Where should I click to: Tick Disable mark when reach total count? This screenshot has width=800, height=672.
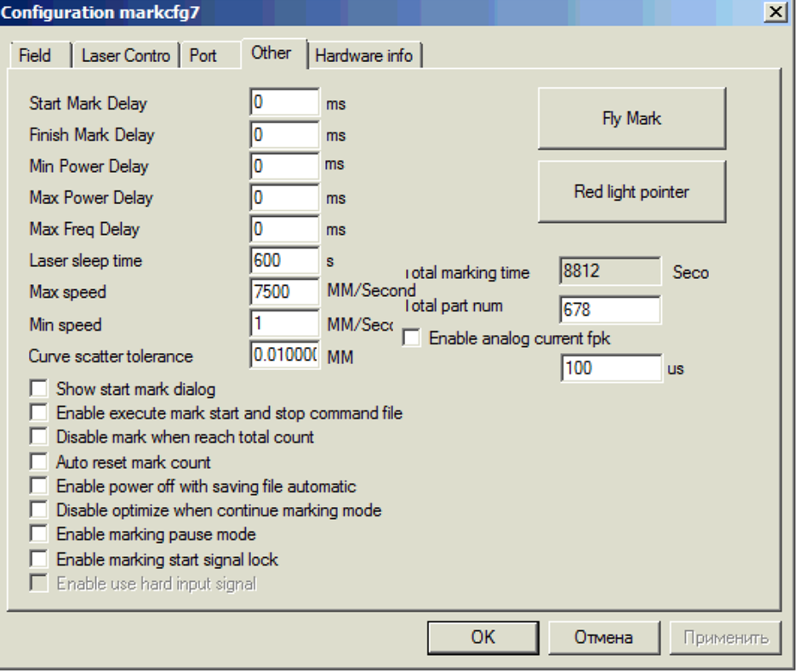click(x=38, y=437)
